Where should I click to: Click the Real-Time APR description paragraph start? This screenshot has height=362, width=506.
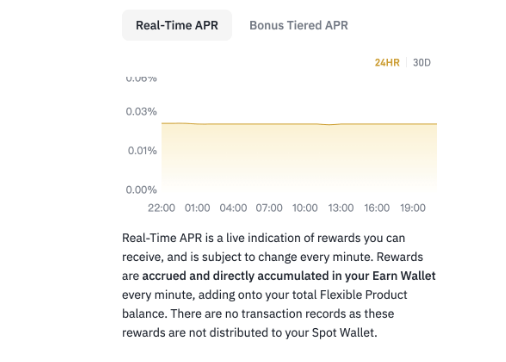point(162,238)
